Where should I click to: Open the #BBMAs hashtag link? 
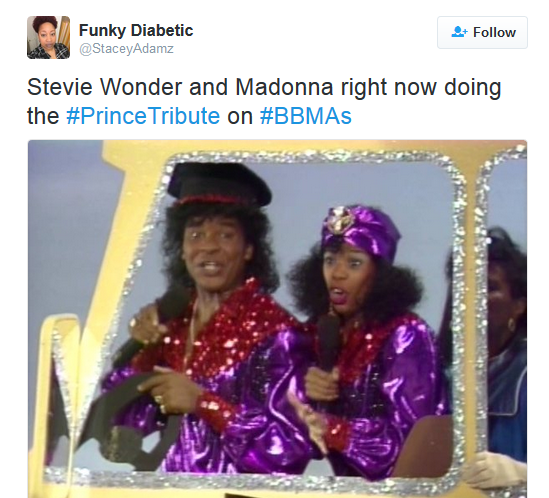point(306,116)
